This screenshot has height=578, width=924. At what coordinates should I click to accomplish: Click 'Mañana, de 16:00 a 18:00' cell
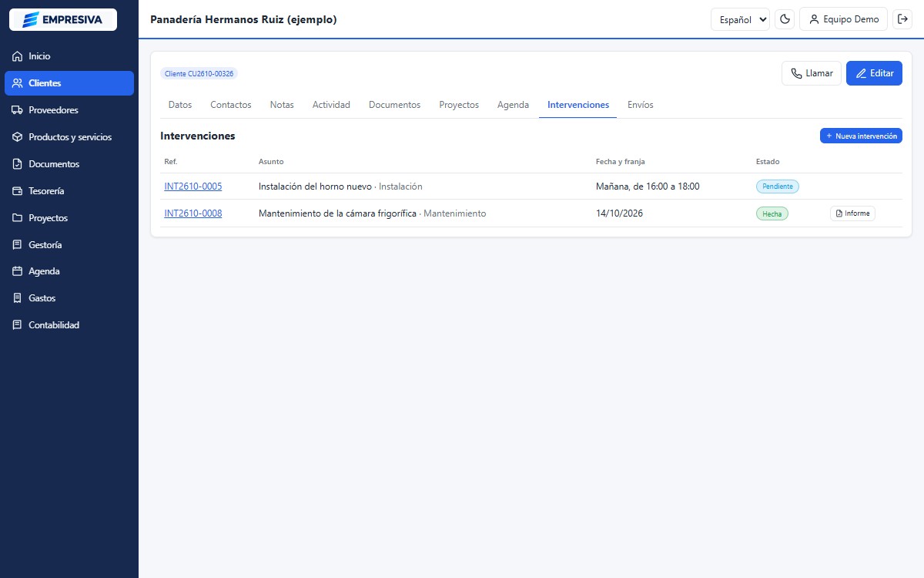coord(648,187)
